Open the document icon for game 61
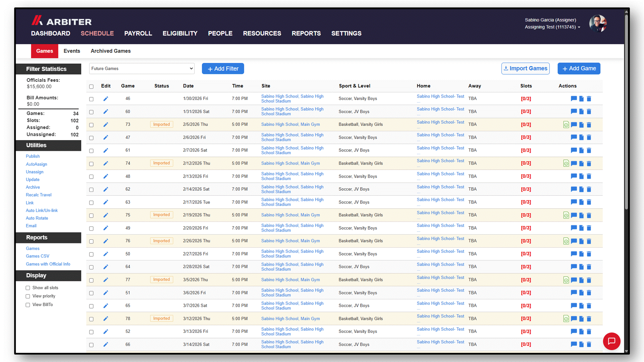 (582, 150)
